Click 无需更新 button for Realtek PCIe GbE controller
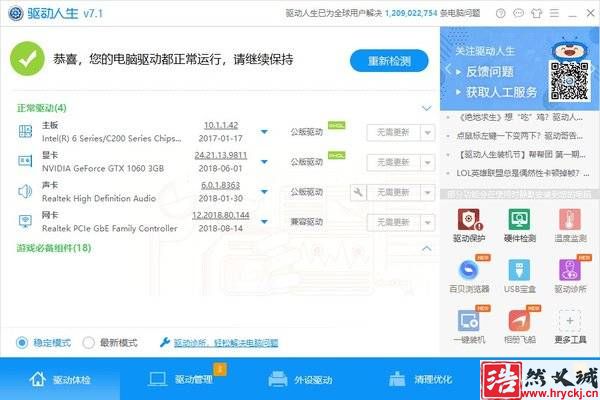The height and width of the screenshot is (400, 600). (x=393, y=222)
